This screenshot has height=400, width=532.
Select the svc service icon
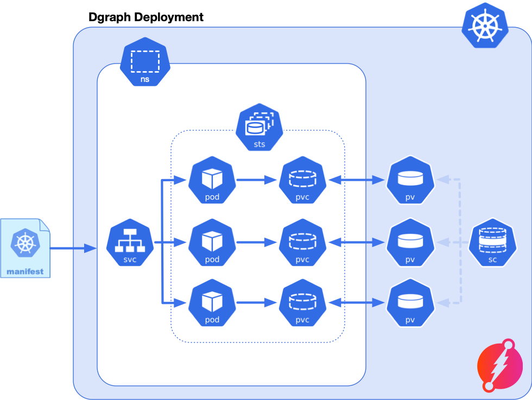point(130,243)
